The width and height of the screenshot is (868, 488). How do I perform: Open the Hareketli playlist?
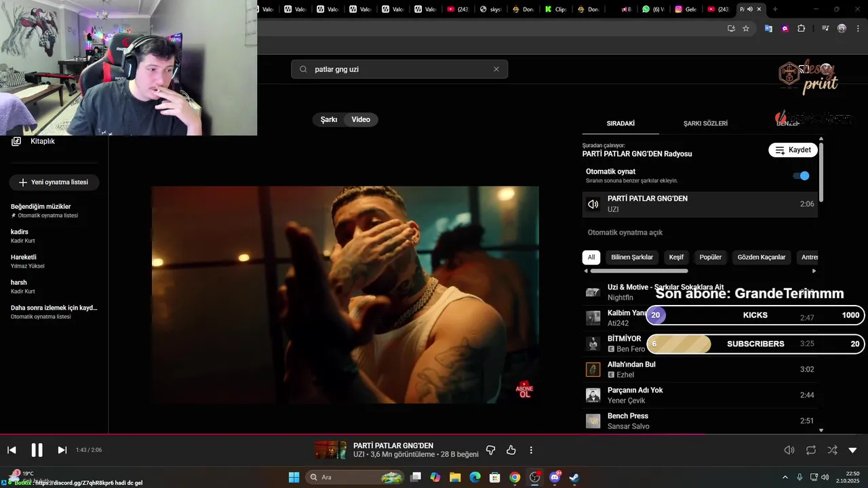[54, 261]
